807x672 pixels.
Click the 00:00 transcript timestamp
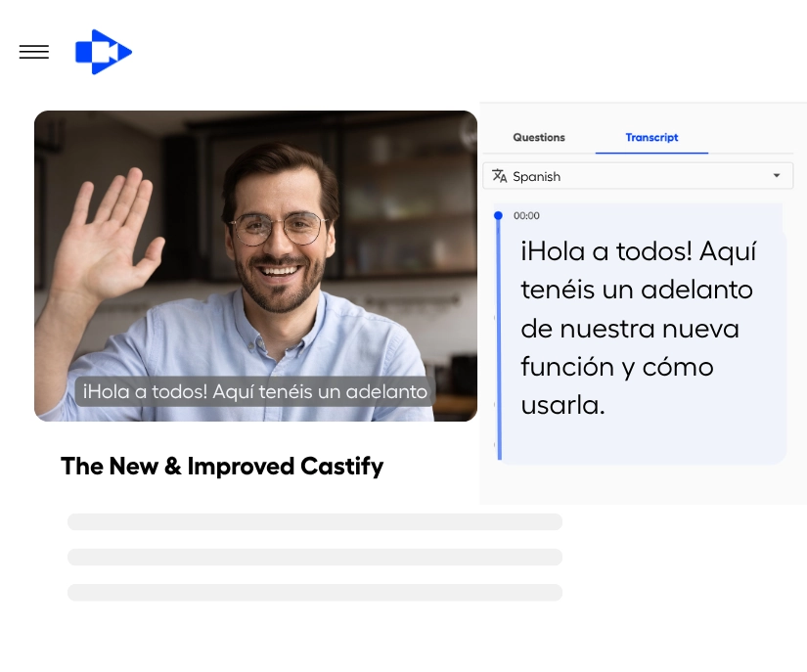pos(526,215)
